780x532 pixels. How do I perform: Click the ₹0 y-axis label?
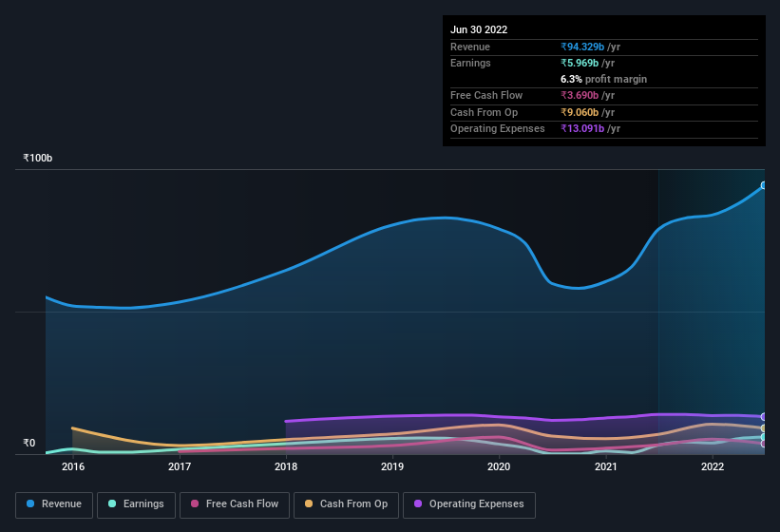[29, 443]
